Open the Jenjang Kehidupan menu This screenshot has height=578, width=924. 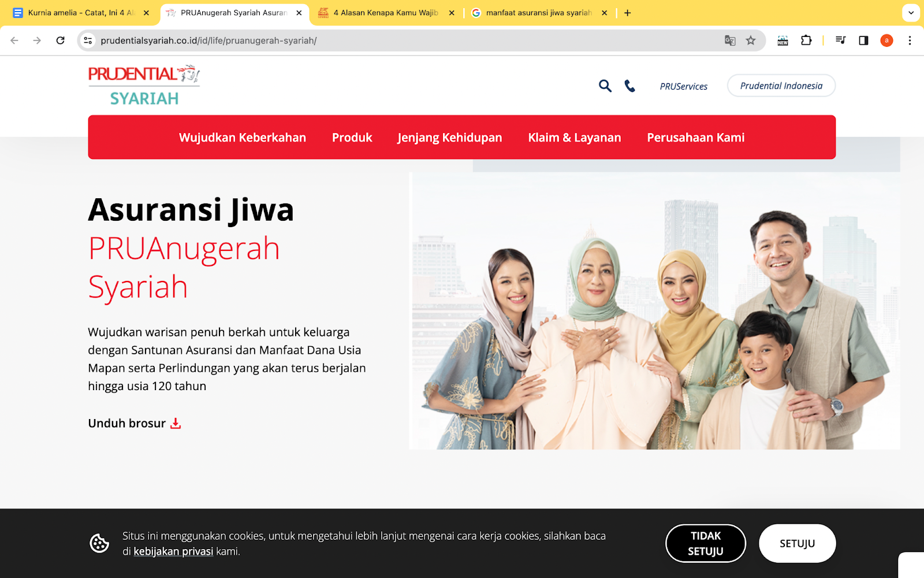click(x=450, y=138)
